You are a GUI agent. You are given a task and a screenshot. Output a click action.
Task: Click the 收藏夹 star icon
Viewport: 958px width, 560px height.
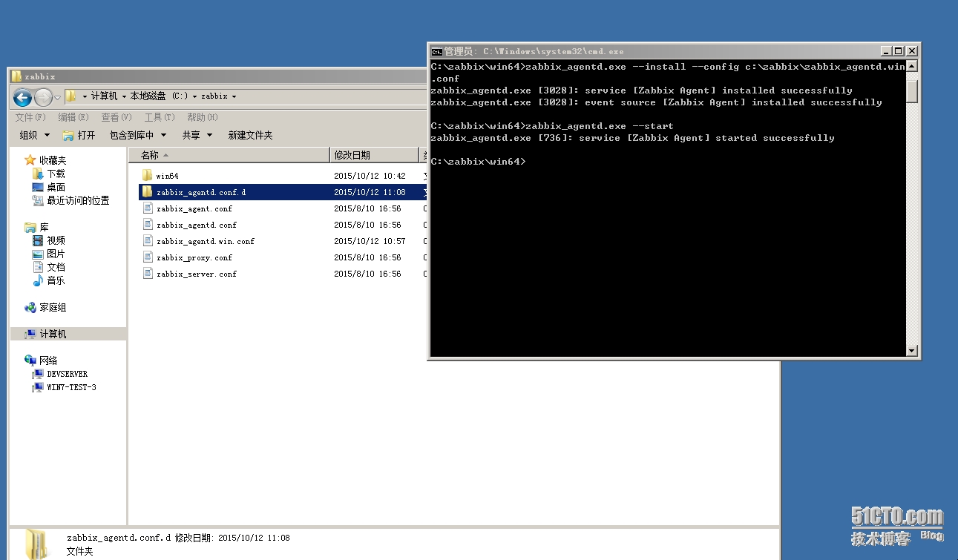pos(30,160)
